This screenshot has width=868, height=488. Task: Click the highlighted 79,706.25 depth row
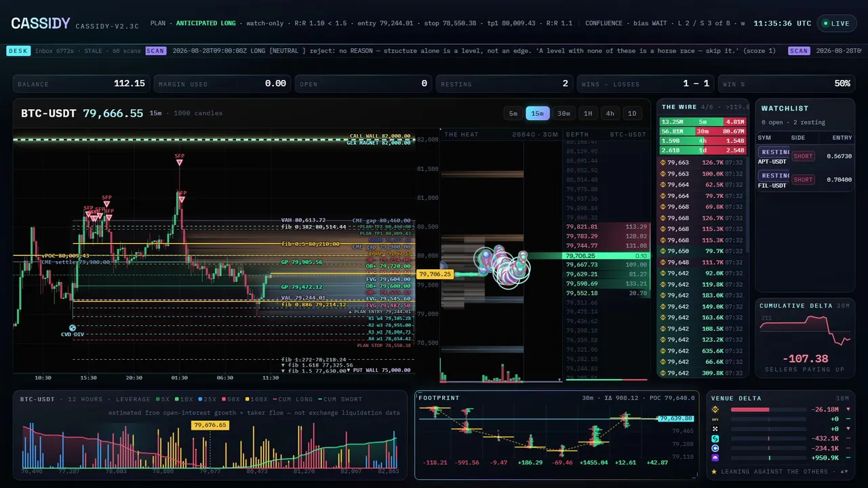607,256
